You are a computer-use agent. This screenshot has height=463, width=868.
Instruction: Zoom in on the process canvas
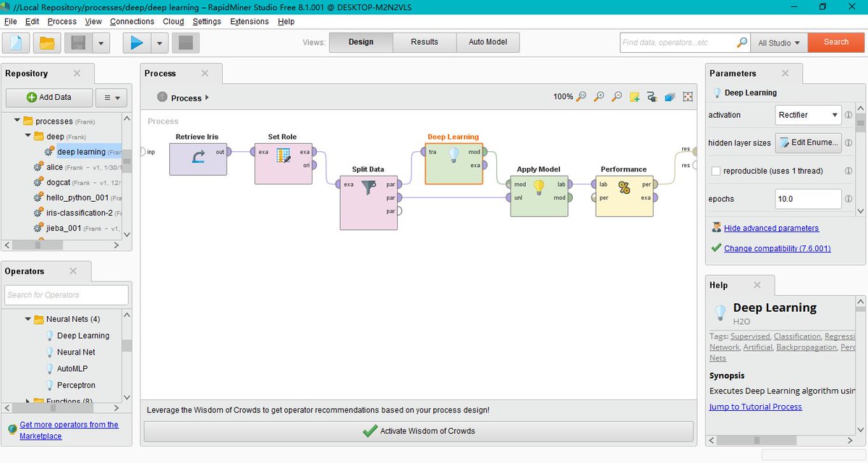[x=599, y=97]
